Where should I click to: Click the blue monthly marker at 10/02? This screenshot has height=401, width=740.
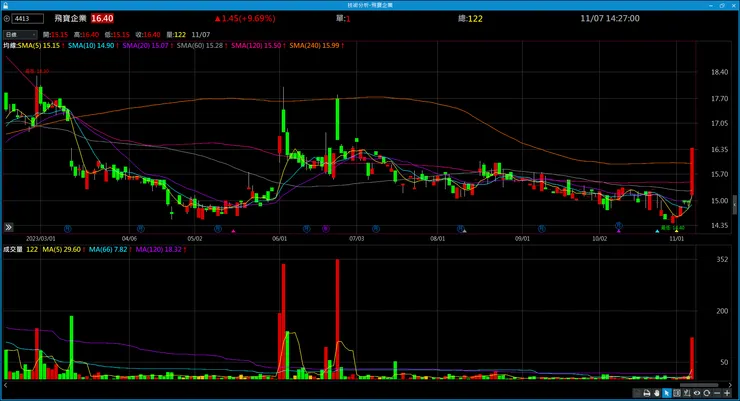[x=619, y=226]
